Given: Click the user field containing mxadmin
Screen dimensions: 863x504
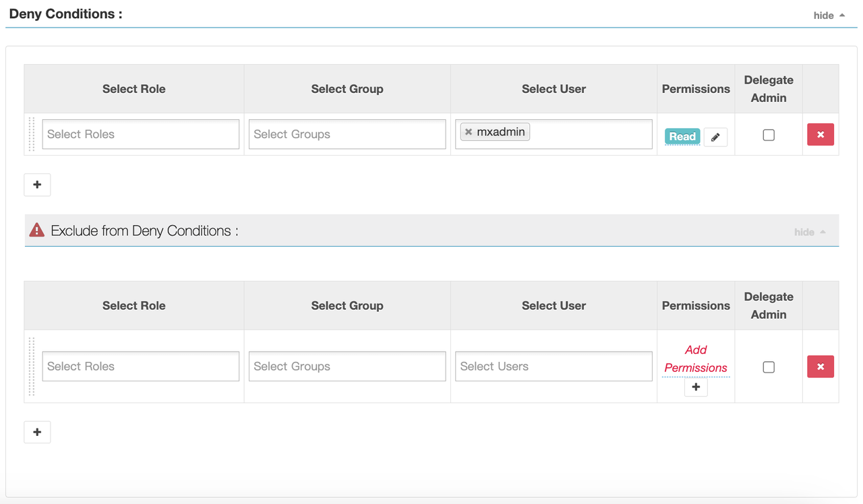Looking at the screenshot, I should [x=554, y=134].
